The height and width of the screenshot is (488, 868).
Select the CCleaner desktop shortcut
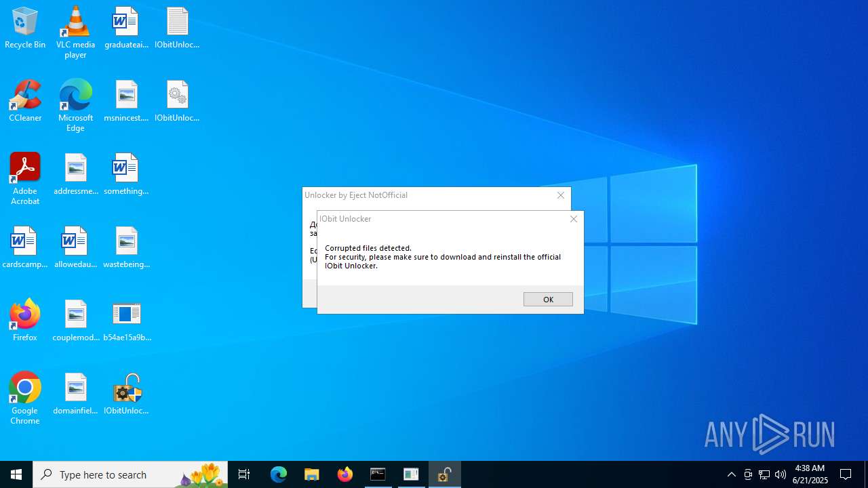click(25, 102)
